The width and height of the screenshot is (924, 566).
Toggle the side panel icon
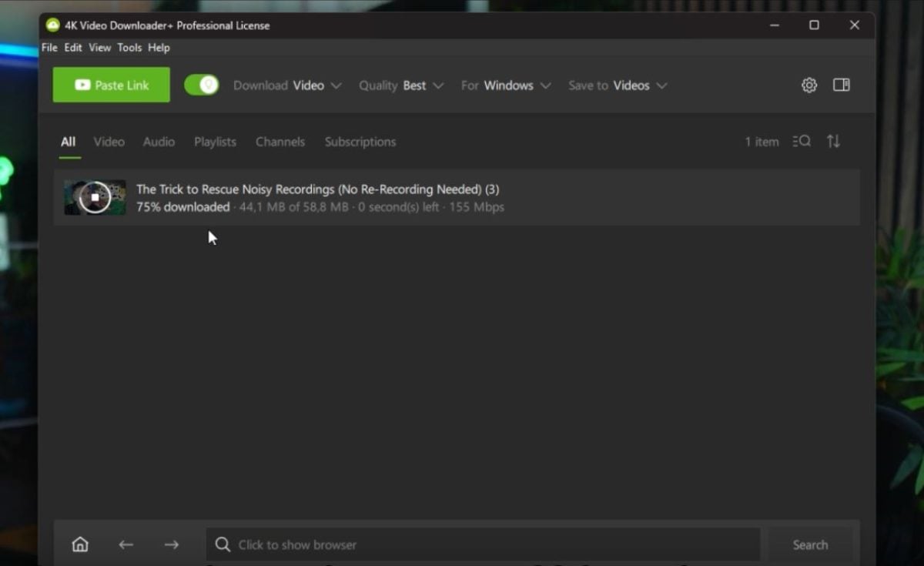tap(842, 85)
